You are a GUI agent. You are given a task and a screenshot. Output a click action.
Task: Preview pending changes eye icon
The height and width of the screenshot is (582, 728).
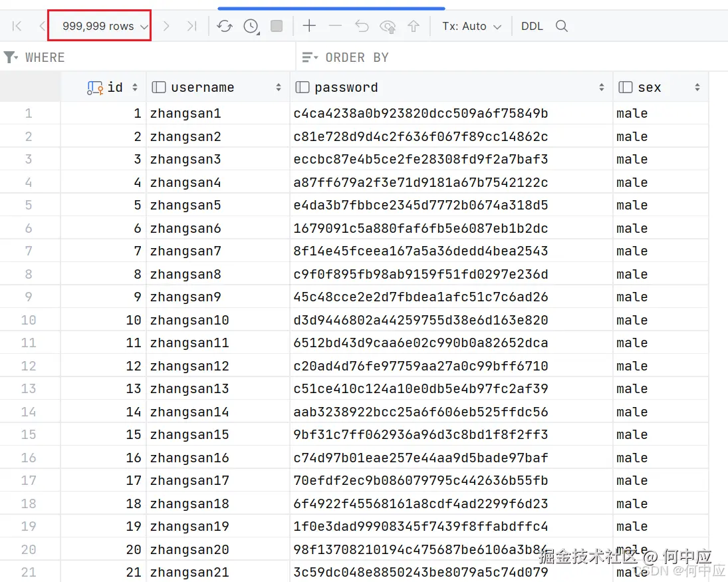tap(387, 27)
